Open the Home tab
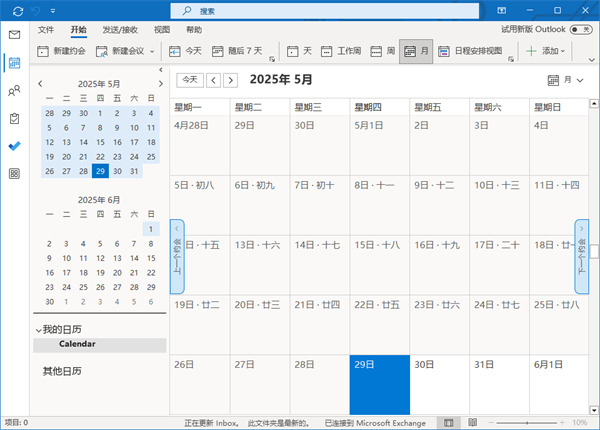Viewport: 600px width, 430px height. (x=78, y=30)
